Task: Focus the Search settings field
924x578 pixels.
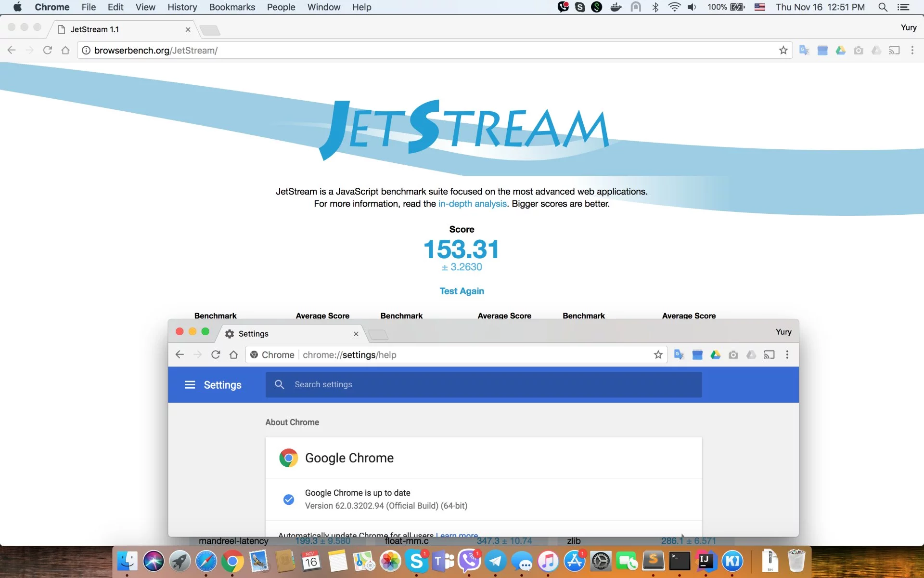Action: 483,384
